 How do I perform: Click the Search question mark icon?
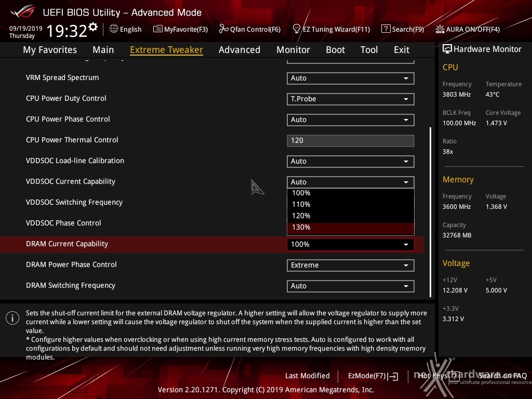pos(386,29)
